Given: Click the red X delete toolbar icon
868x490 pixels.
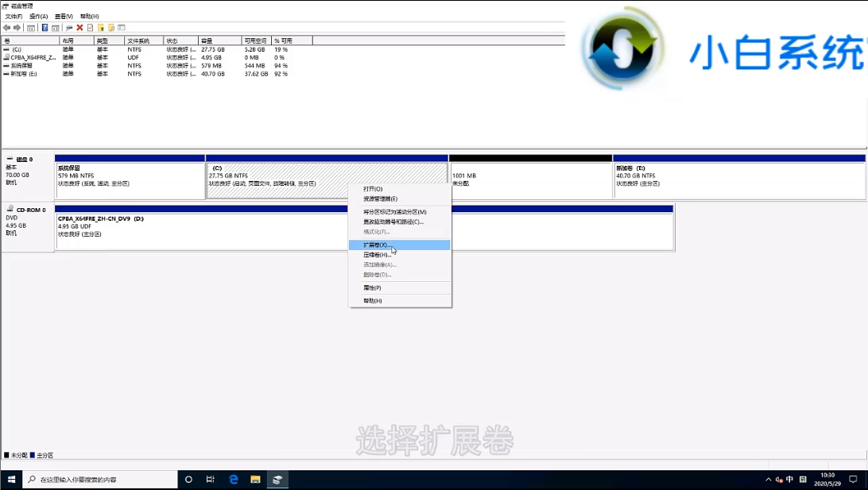Looking at the screenshot, I should pos(79,28).
